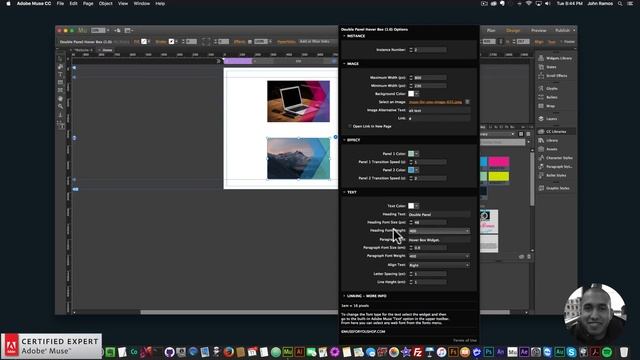Open Firefox from the Dock
640x360 pixels.
click(x=229, y=352)
